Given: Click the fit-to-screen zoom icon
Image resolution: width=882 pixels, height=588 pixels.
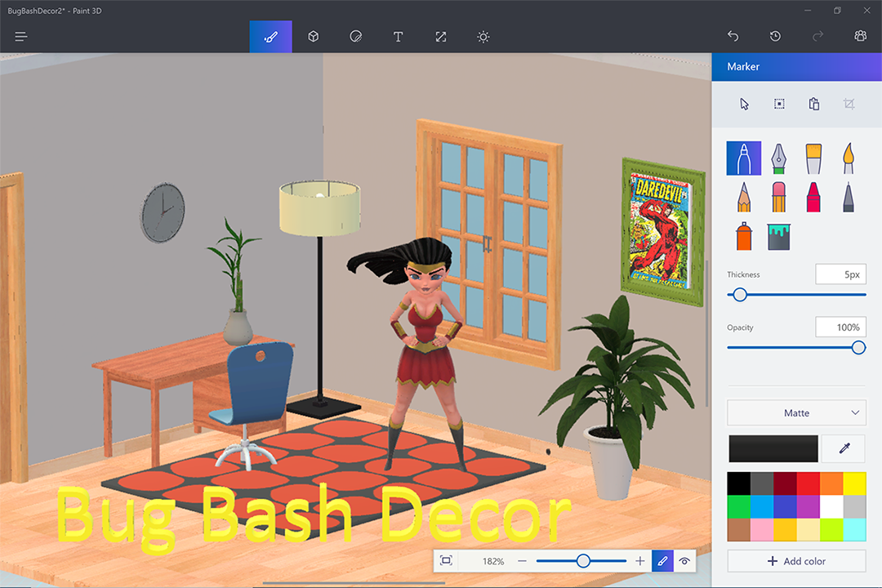Looking at the screenshot, I should tap(446, 560).
